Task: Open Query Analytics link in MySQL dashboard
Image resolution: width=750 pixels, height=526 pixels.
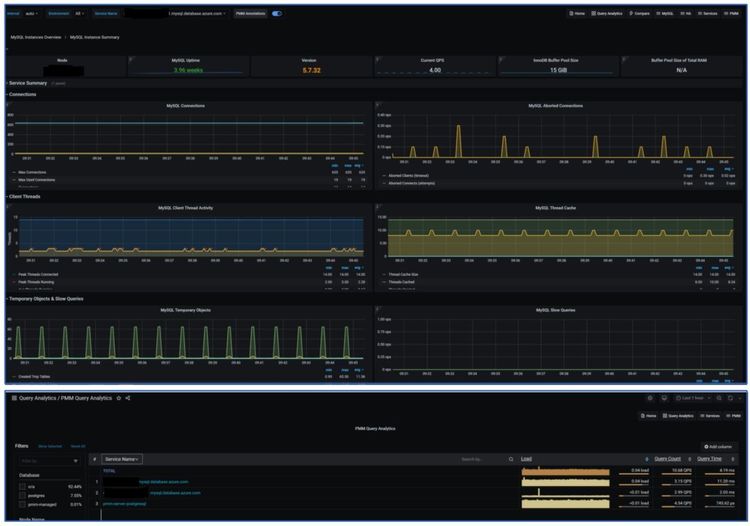Action: [607, 13]
